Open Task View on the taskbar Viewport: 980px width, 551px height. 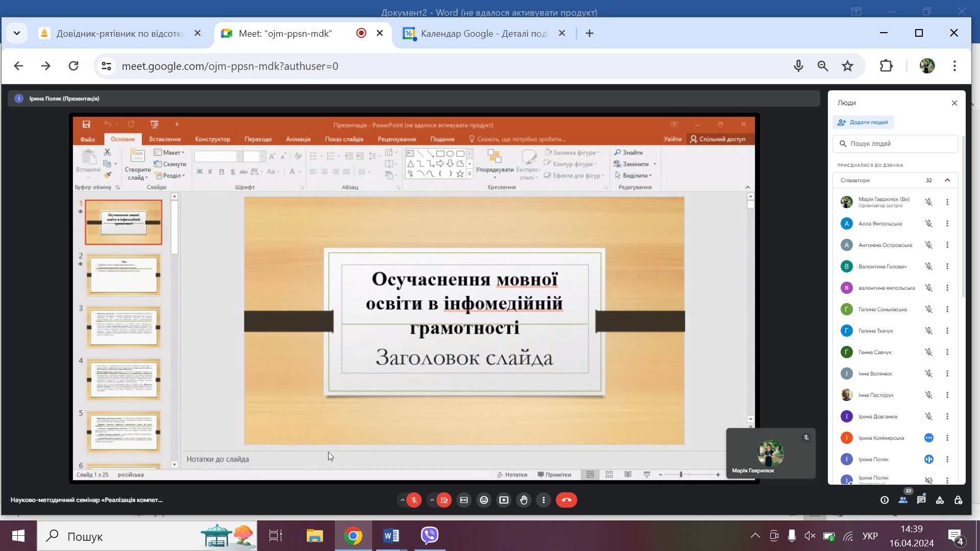point(276,536)
